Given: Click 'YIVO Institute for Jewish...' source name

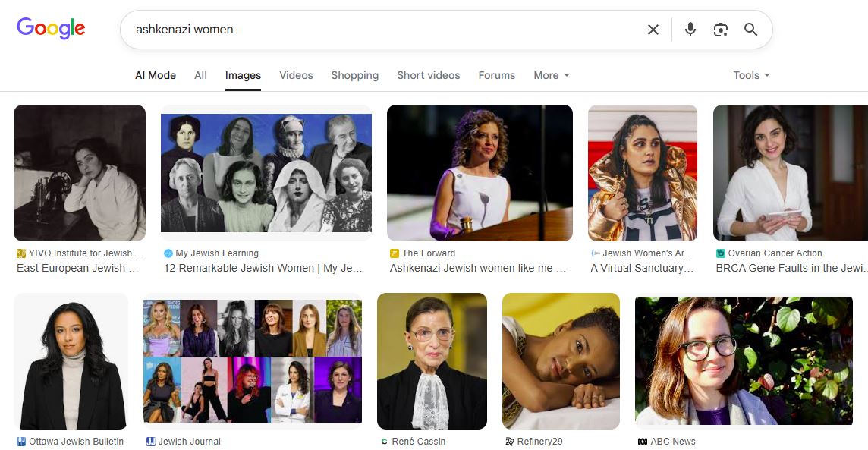Looking at the screenshot, I should [85, 253].
